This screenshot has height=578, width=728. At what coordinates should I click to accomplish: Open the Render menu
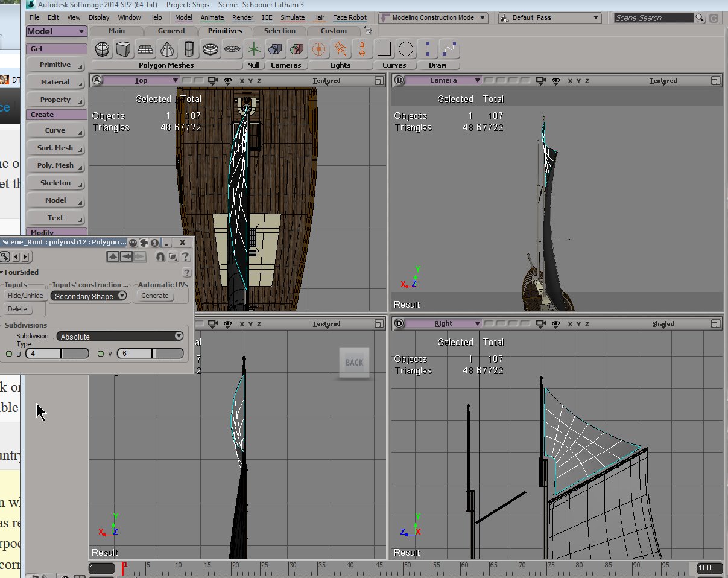tap(242, 17)
